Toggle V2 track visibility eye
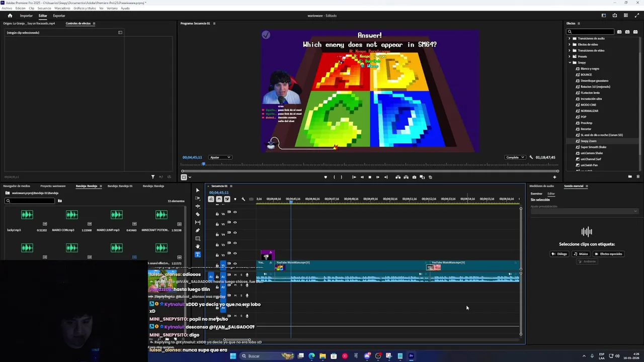The height and width of the screenshot is (362, 644). pos(235,253)
